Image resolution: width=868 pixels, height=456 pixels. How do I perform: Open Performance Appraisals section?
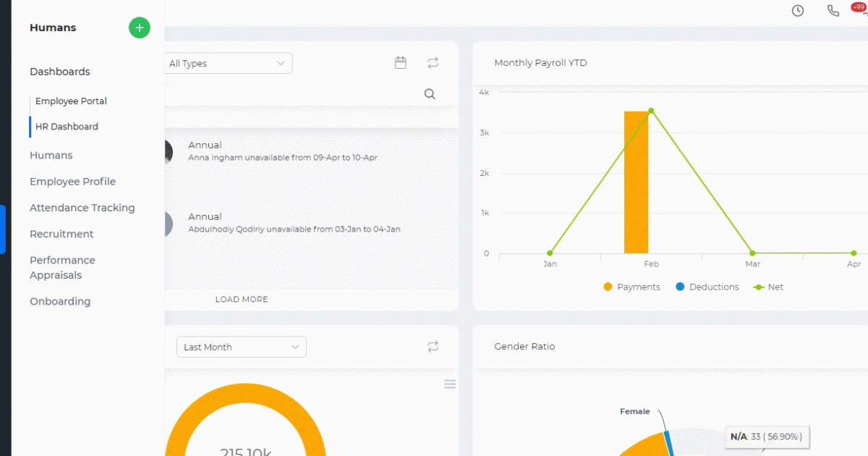click(62, 268)
